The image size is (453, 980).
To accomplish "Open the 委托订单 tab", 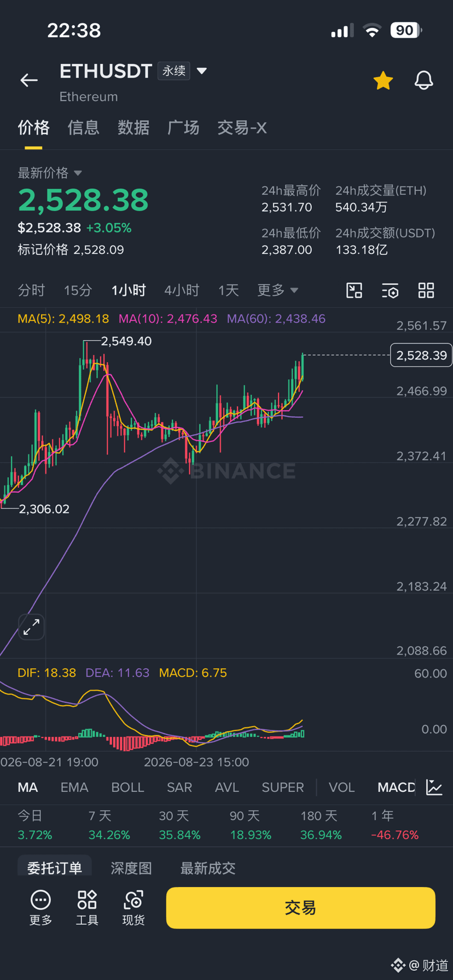I will [x=55, y=867].
